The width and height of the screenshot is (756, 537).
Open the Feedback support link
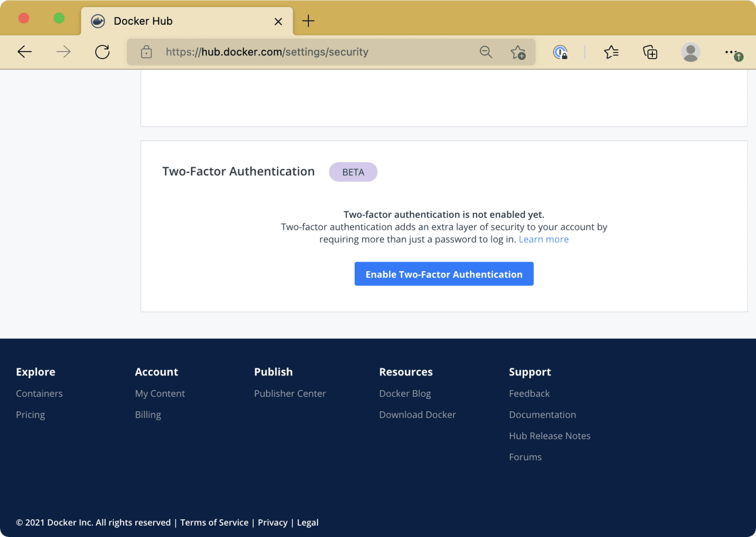529,394
